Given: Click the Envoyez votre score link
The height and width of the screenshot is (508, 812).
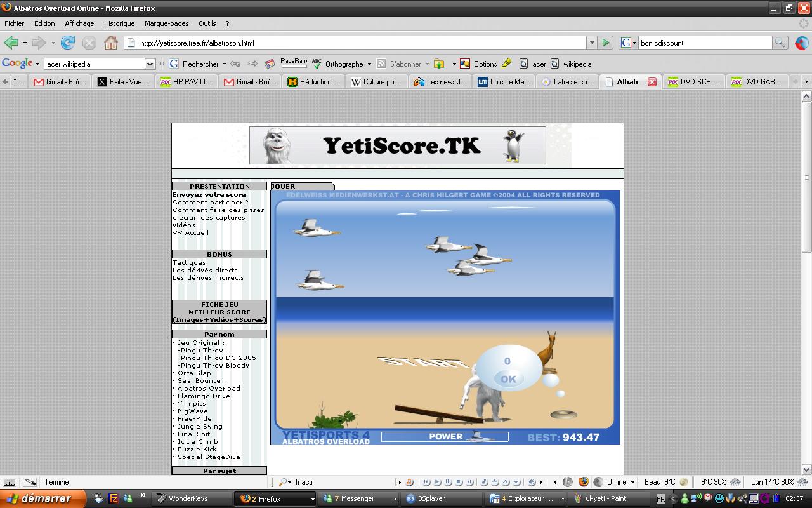Looking at the screenshot, I should click(209, 195).
